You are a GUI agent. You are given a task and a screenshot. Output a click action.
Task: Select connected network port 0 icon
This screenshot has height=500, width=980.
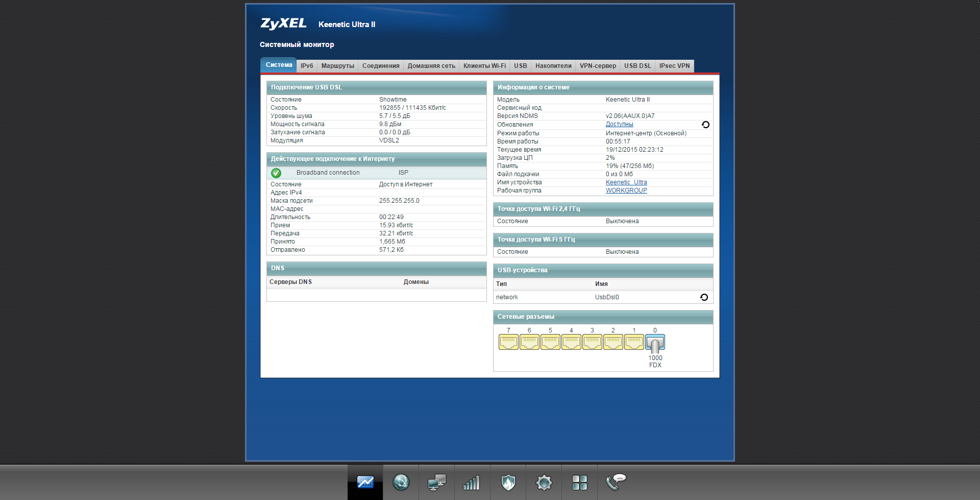point(655,343)
